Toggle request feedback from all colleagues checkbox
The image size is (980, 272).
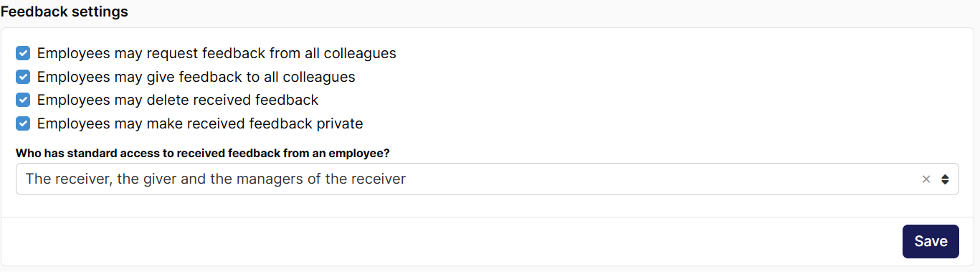pyautogui.click(x=23, y=53)
